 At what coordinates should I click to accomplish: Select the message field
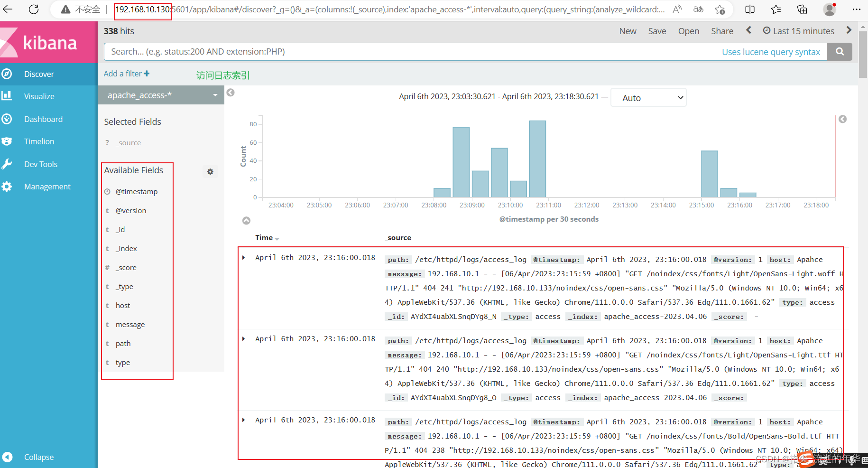tap(130, 325)
